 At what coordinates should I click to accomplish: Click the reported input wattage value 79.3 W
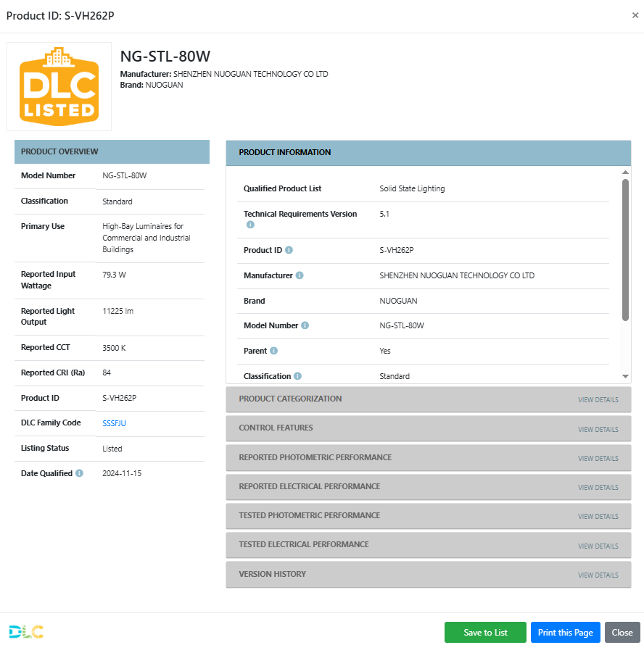pos(114,275)
